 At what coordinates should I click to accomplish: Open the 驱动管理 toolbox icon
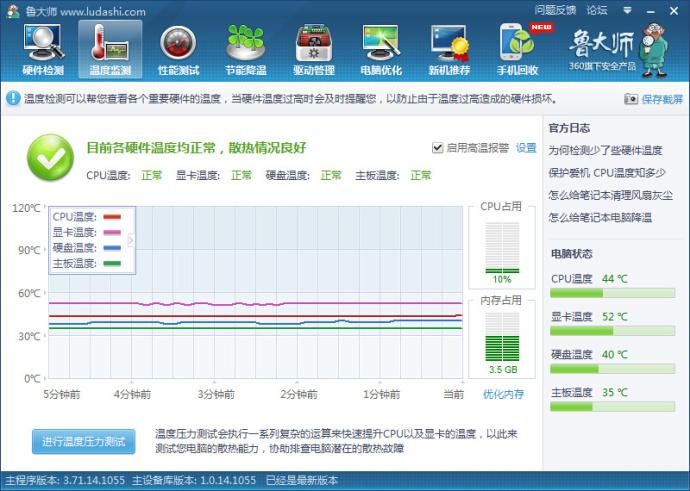point(314,50)
